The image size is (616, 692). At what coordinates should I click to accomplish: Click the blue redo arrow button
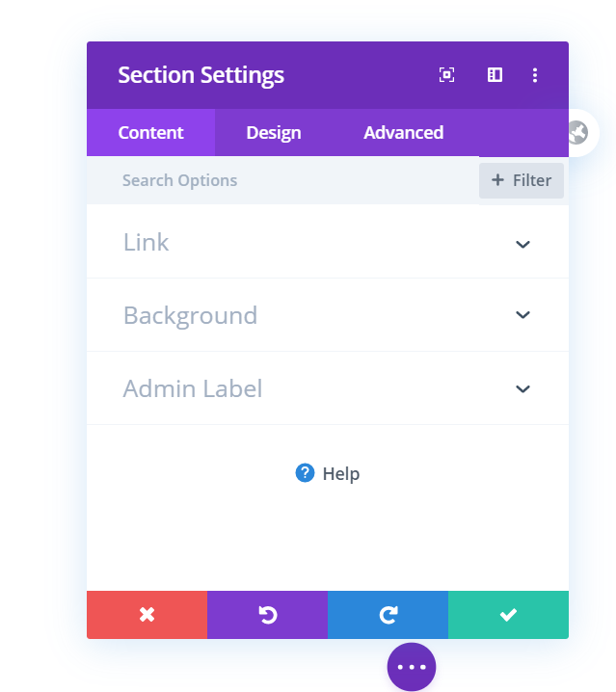388,614
